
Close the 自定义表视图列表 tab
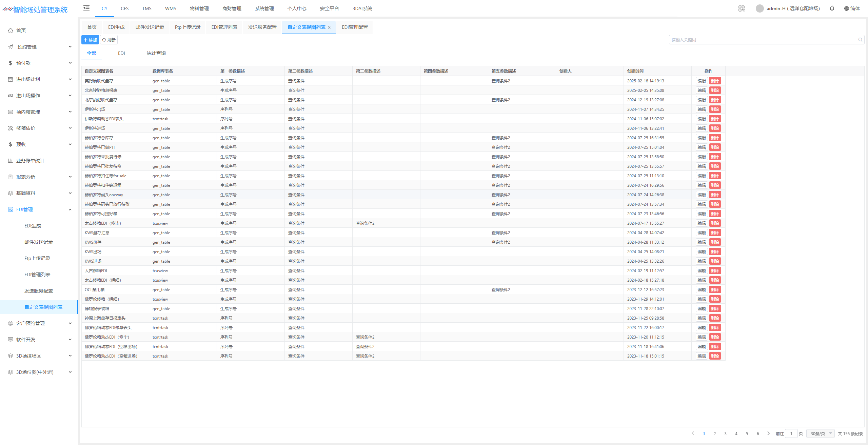click(329, 27)
